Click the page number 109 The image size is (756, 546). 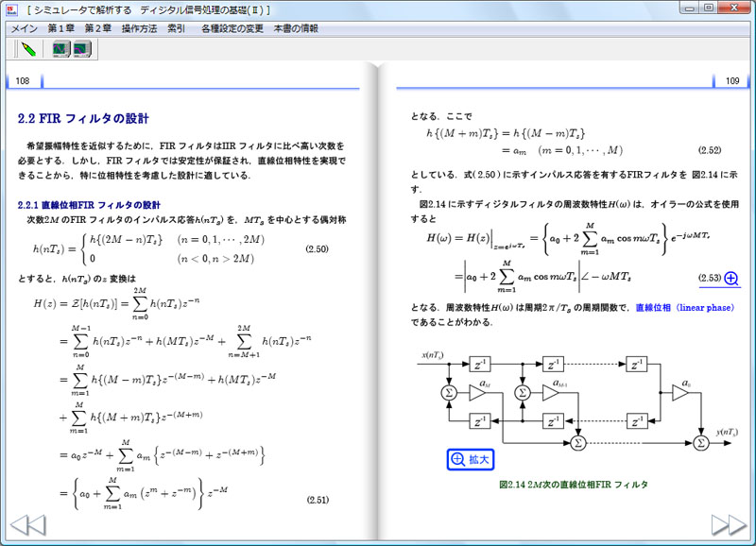(x=731, y=80)
